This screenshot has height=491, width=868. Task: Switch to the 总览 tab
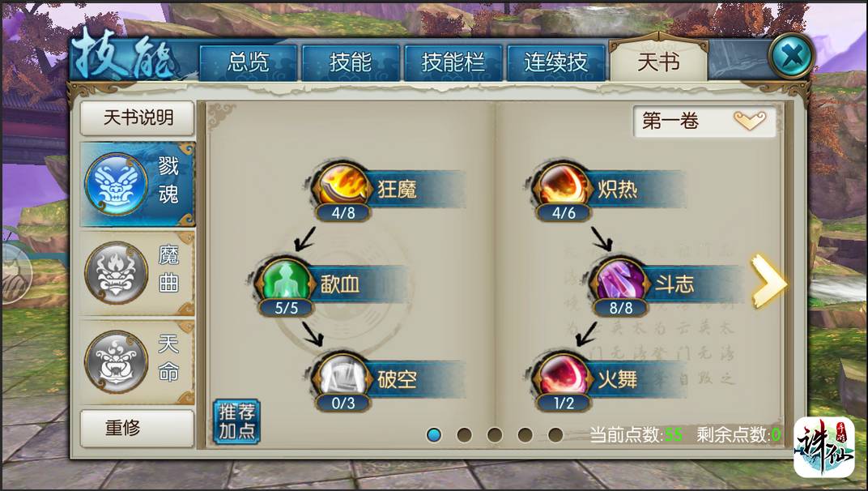(x=248, y=62)
